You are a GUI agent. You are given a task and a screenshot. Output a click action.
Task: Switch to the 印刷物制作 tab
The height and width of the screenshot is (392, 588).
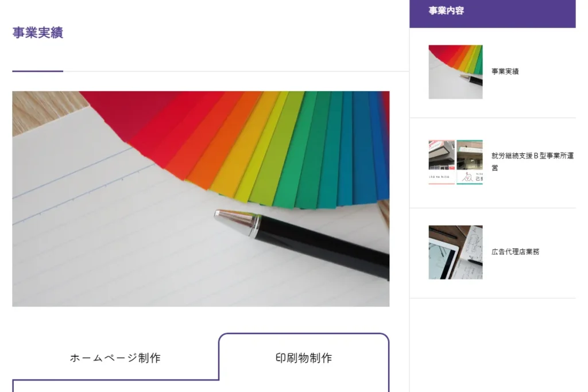tap(304, 358)
